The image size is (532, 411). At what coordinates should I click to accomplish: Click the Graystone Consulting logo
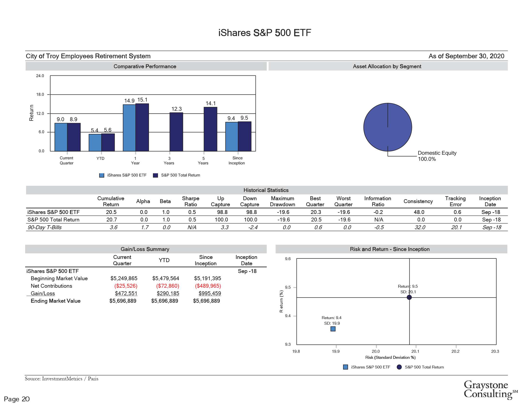click(490, 389)
